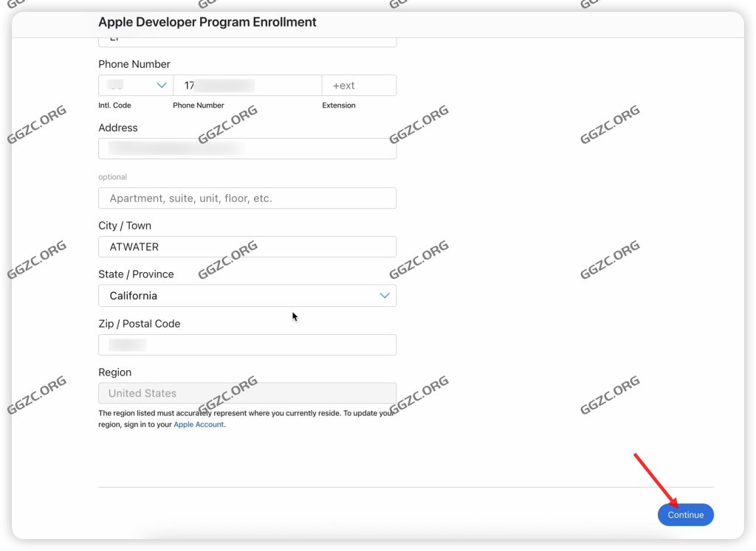The width and height of the screenshot is (756, 551).
Task: Expand the State / Province selector
Action: (x=247, y=295)
